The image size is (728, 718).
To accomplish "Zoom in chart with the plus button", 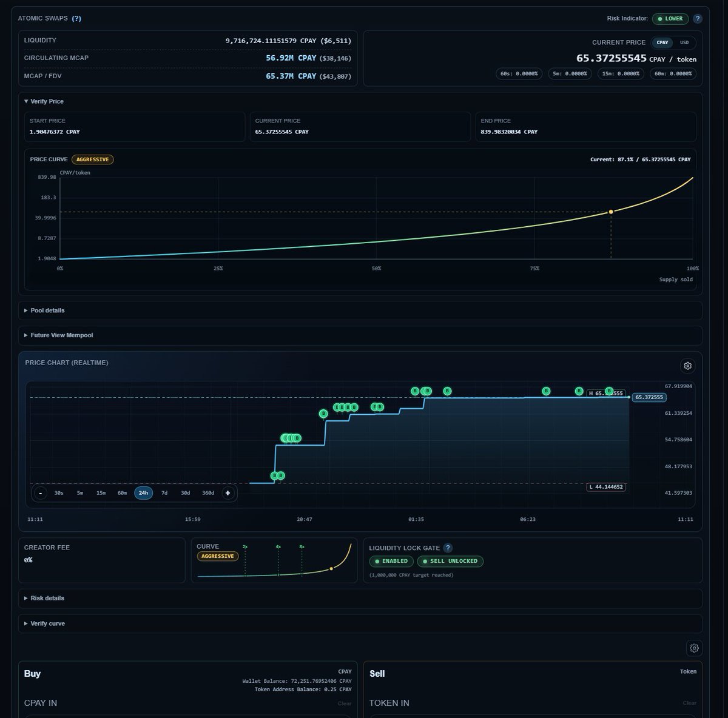I will click(228, 493).
